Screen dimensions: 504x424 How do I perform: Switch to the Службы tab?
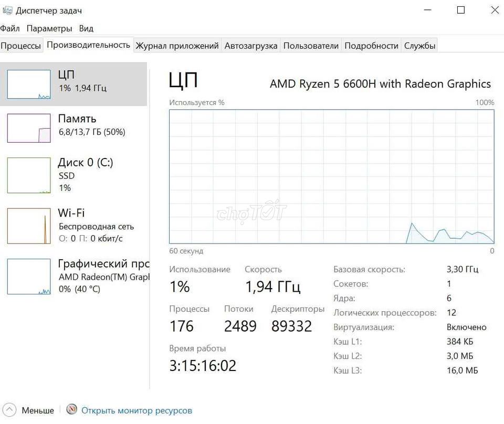point(419,46)
